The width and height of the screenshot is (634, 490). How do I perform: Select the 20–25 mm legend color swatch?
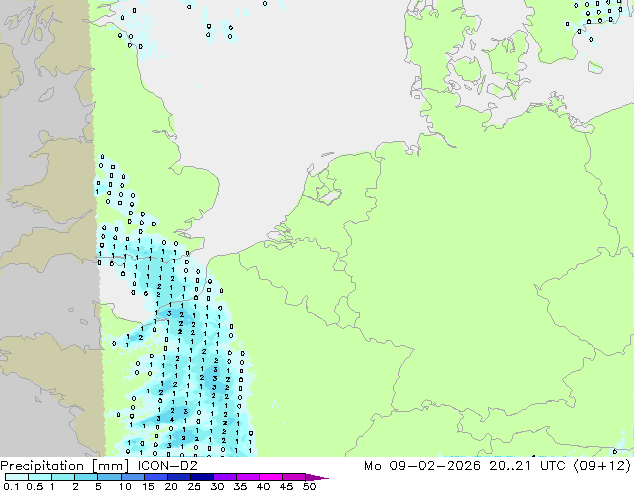point(178,477)
